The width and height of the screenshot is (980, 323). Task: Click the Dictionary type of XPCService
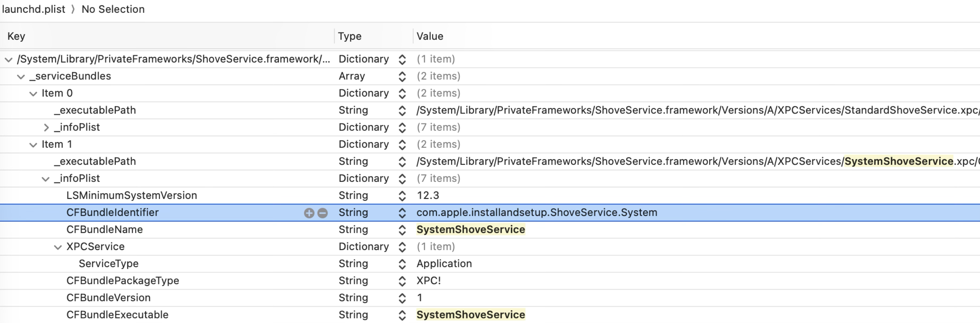[364, 247]
